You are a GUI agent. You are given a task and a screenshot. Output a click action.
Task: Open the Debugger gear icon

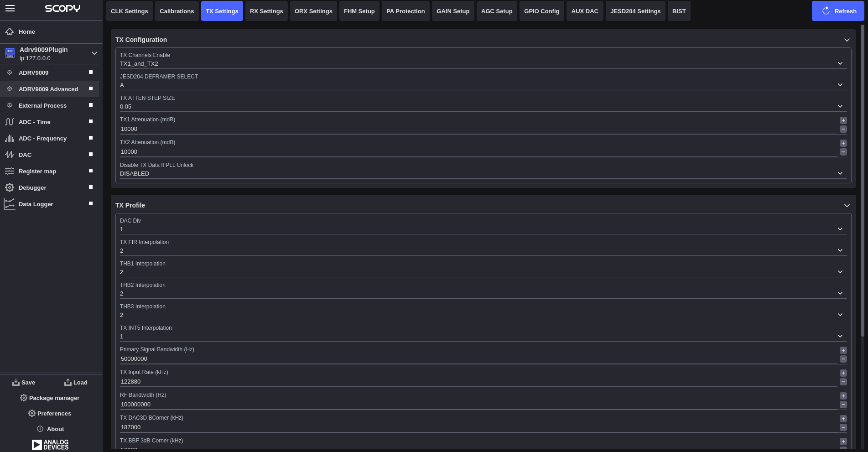tap(10, 187)
